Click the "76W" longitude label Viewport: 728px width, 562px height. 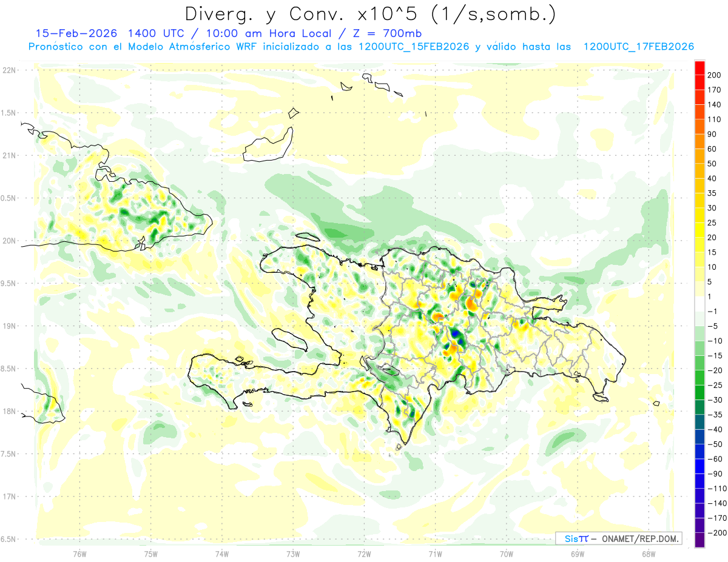coord(79,553)
